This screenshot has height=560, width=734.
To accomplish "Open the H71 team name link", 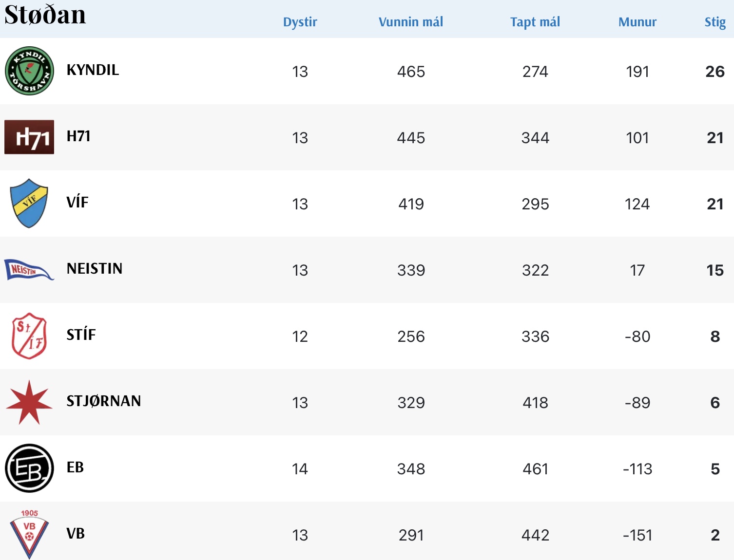I will (x=78, y=136).
